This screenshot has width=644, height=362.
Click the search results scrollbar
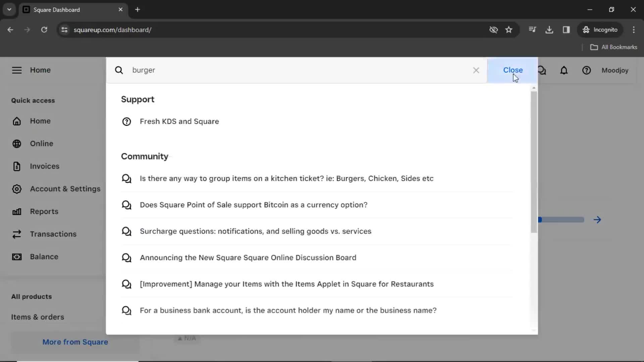[x=534, y=162]
